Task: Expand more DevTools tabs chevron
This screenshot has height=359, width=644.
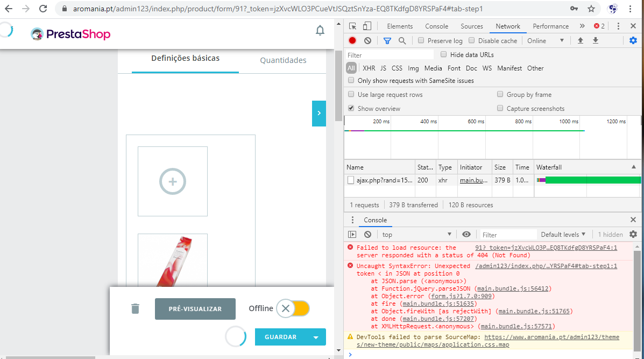Action: (582, 26)
